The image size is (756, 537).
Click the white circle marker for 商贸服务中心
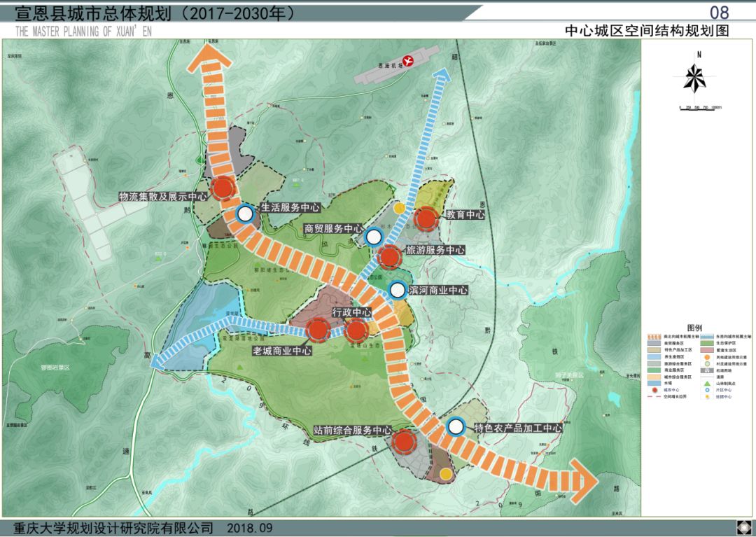[x=374, y=237]
